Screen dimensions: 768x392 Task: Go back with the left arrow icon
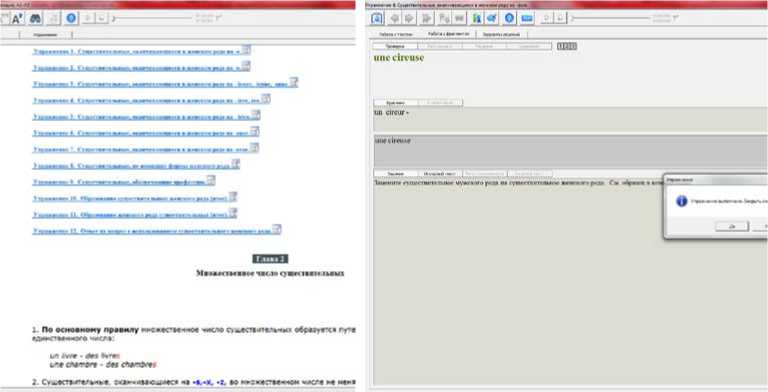[394, 19]
